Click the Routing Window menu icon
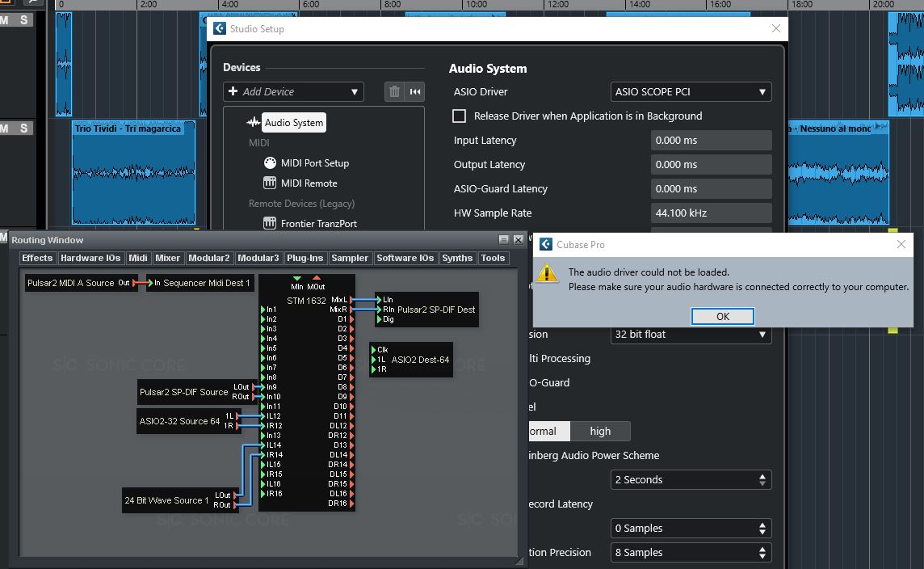This screenshot has height=569, width=924. pyautogui.click(x=504, y=239)
